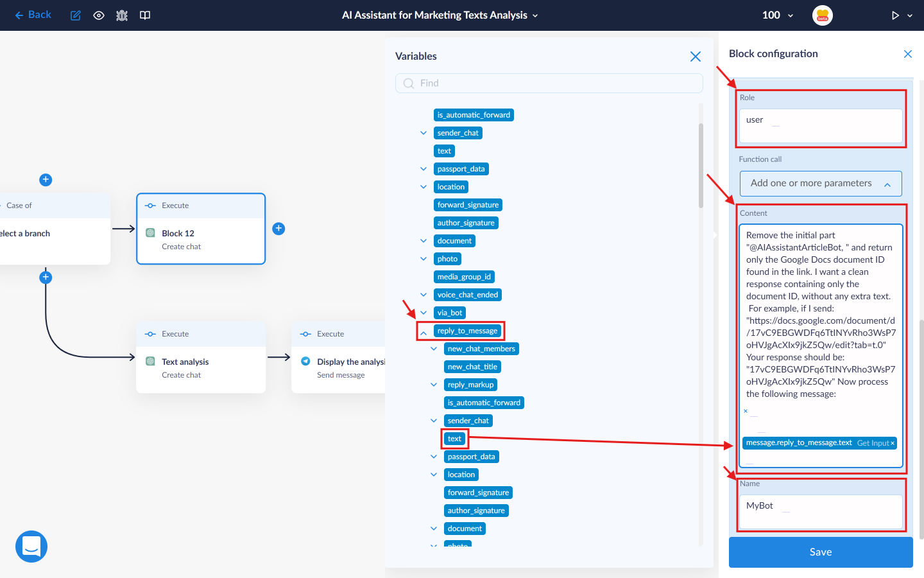Click the Role input field with user
The image size is (924, 578).
point(821,126)
